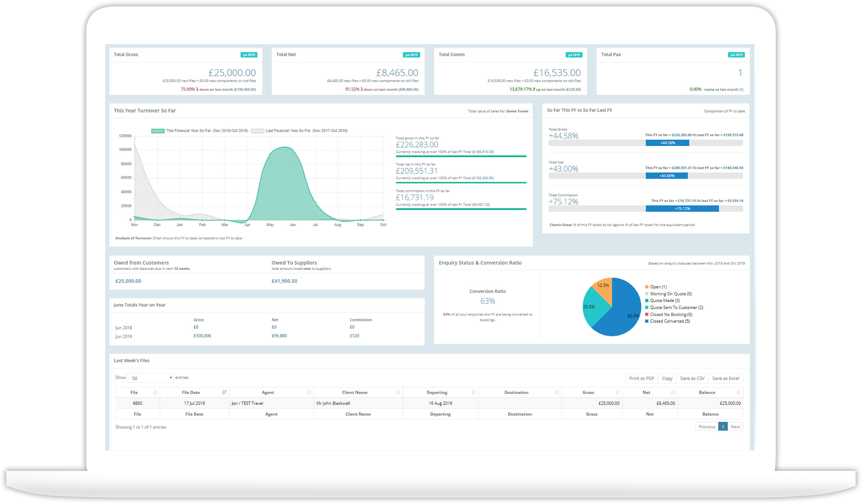Click the 12.5% orange pie slice

[x=604, y=289]
